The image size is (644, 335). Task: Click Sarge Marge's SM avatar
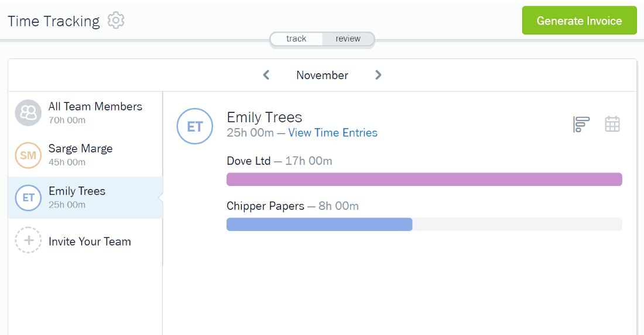coord(28,156)
